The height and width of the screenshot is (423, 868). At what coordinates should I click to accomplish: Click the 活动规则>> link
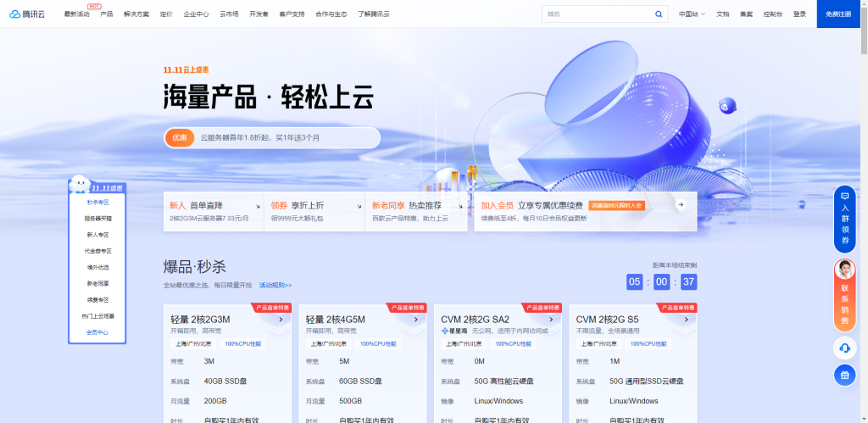click(x=275, y=285)
